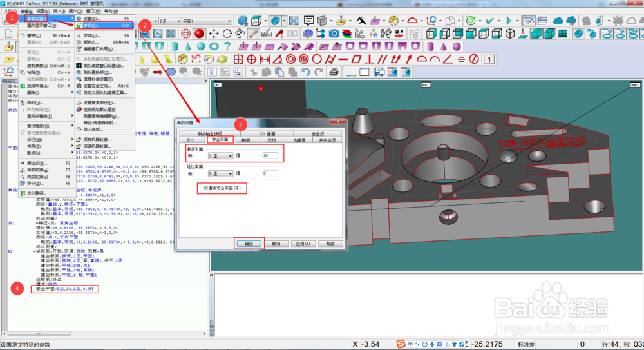Open the 帮助(H) menu in the menu bar

[111, 11]
